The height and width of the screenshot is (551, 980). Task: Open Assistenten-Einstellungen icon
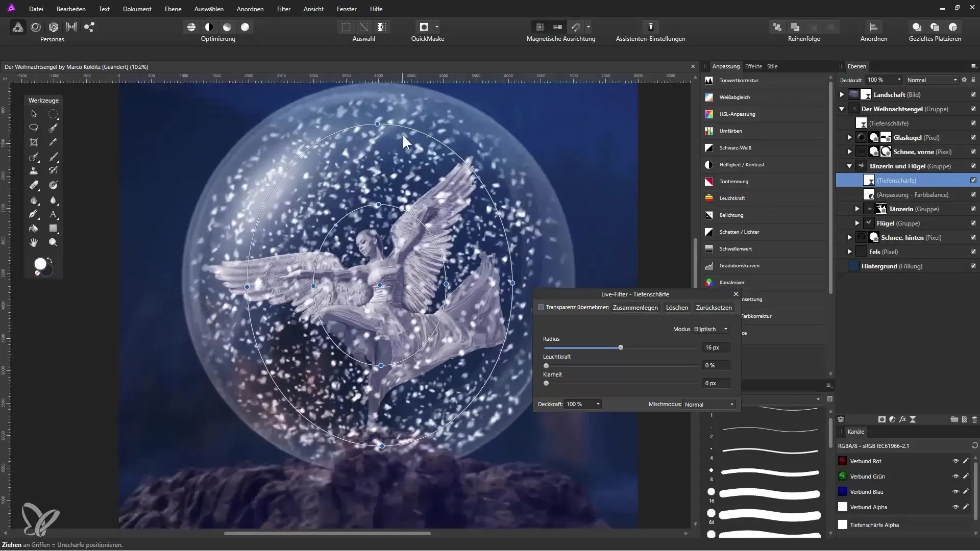pos(650,27)
